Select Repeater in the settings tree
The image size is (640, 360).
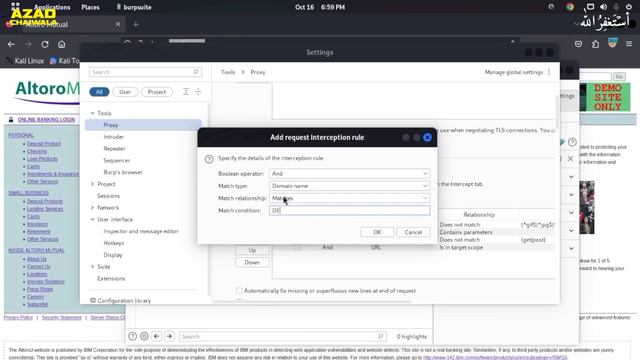114,149
